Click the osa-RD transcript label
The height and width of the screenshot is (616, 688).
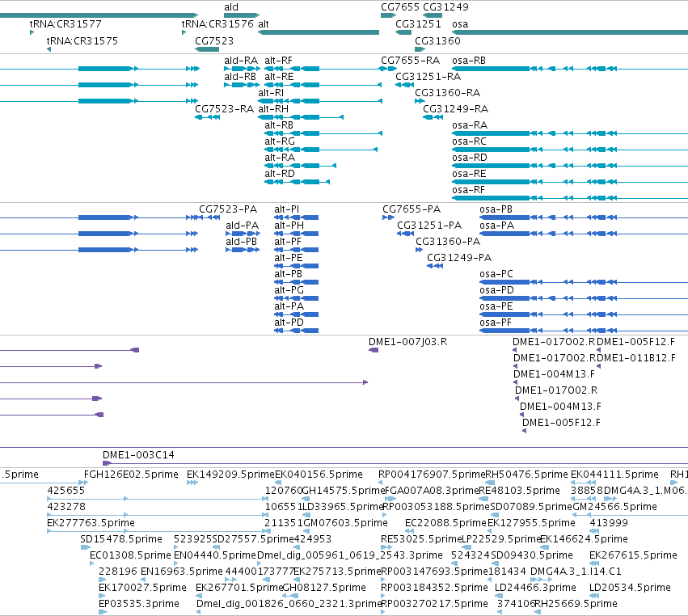pos(470,158)
